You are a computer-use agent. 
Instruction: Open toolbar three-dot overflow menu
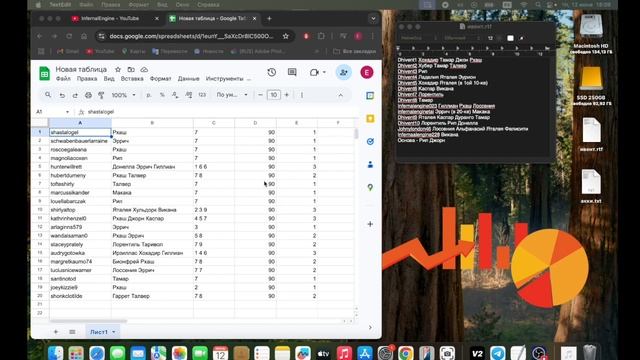[x=302, y=95]
